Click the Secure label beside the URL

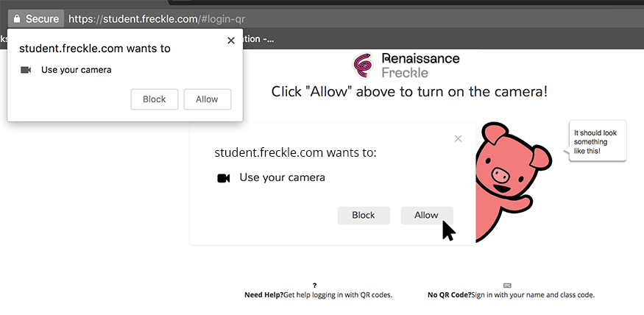click(x=42, y=19)
